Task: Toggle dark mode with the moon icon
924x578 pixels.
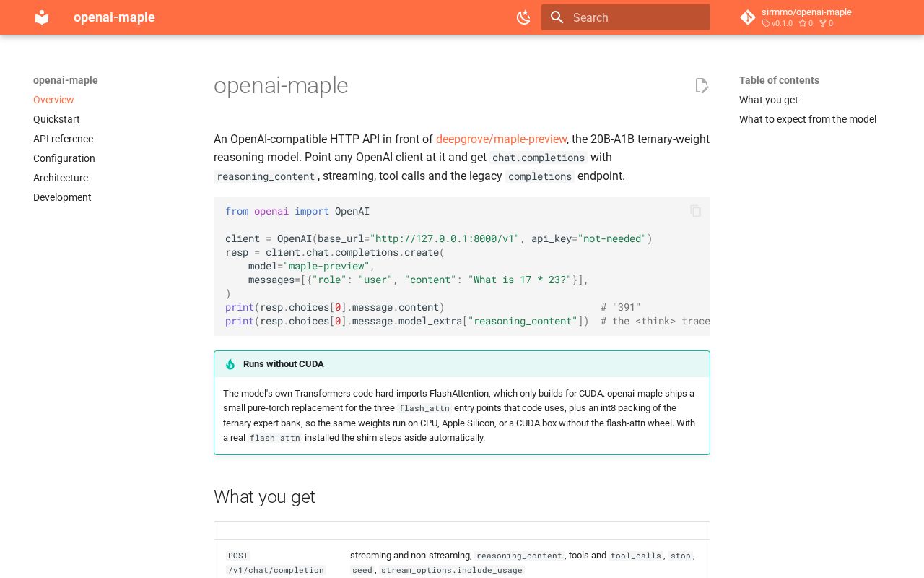Action: (524, 17)
